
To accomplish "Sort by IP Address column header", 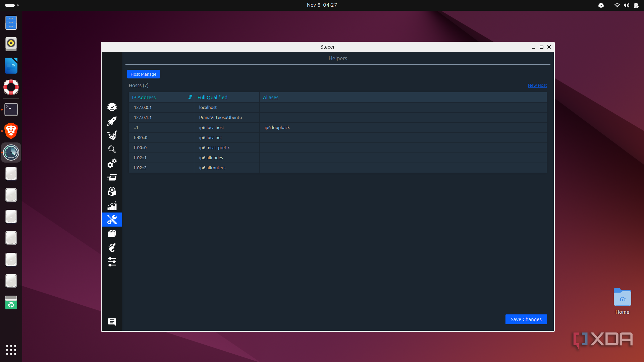I will [x=161, y=97].
